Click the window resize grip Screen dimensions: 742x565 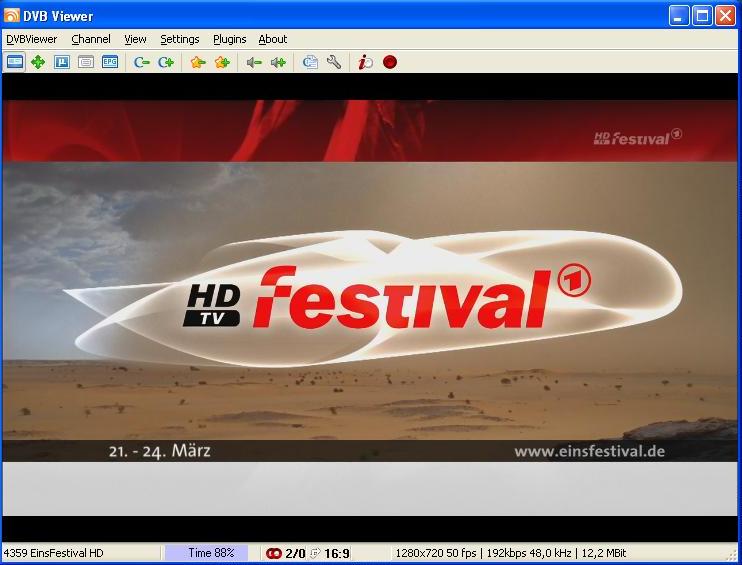coord(733,556)
